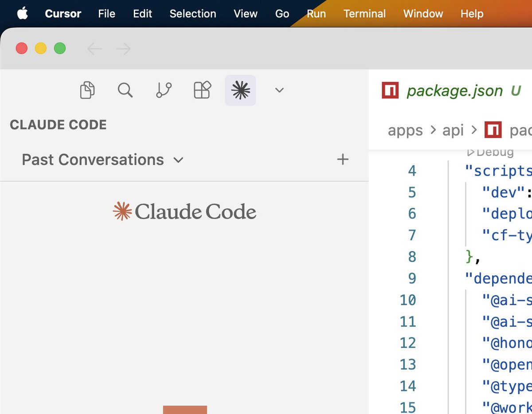This screenshot has width=532, height=414.
Task: Open the Past Conversations dropdown
Action: (x=102, y=160)
